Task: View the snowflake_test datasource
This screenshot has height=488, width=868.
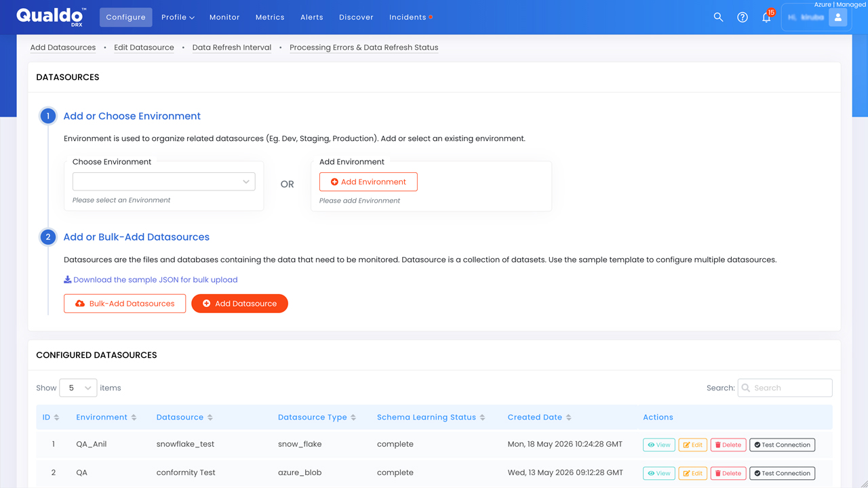Action: tap(658, 445)
